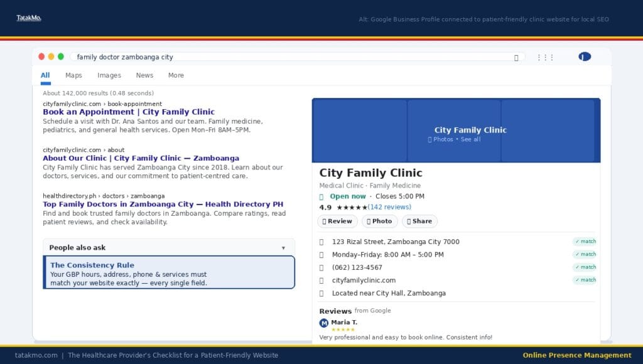Click healthdirectory.ph breadcrumb
This screenshot has width=643, height=364.
pos(104,196)
